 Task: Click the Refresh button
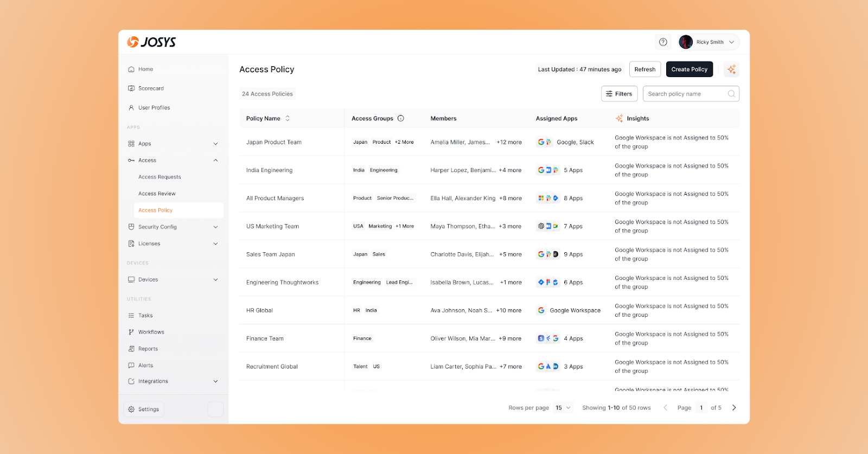point(645,69)
